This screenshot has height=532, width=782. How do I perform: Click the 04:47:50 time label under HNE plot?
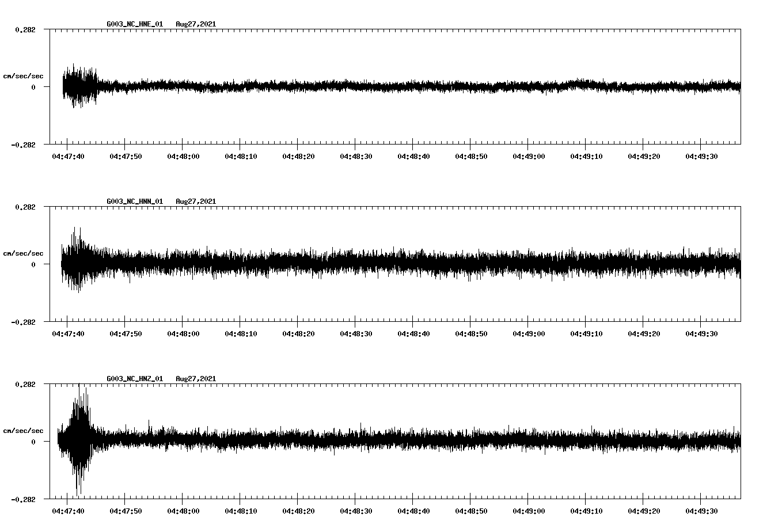(x=126, y=156)
